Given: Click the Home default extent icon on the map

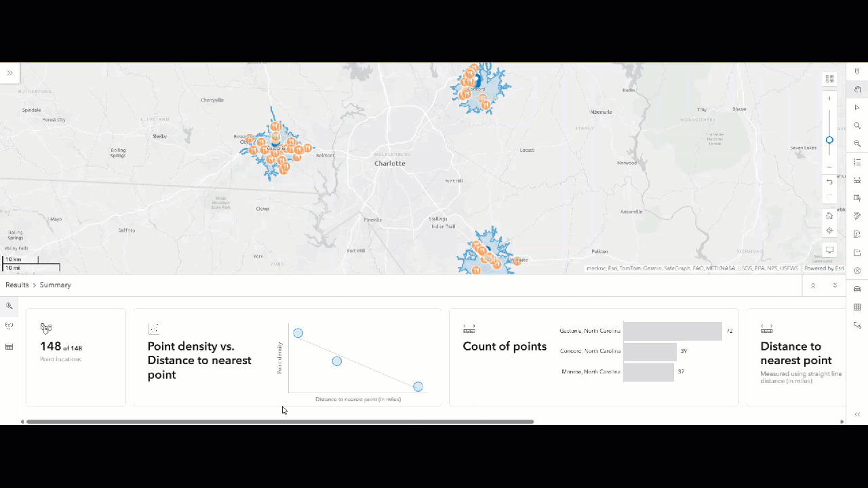Looking at the screenshot, I should [829, 216].
